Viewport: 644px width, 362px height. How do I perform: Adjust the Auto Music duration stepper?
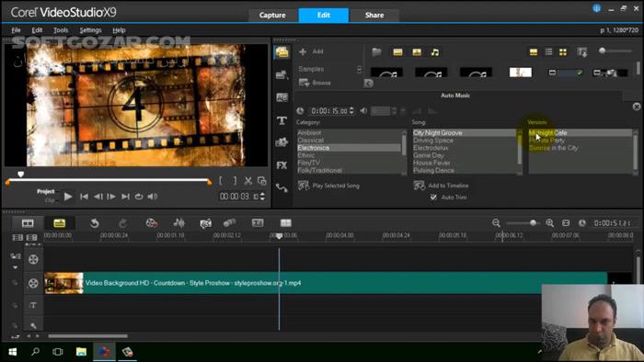351,111
